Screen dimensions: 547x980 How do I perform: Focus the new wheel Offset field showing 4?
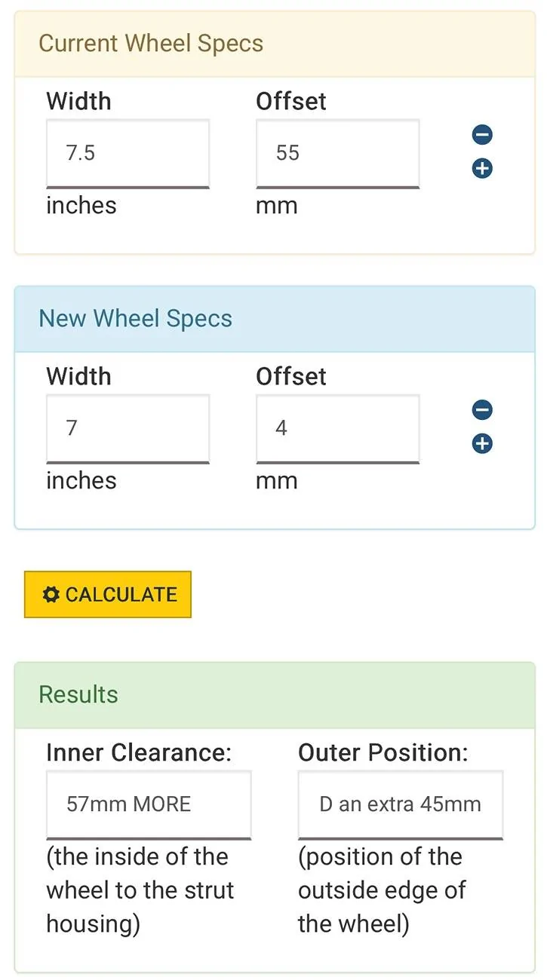(x=338, y=427)
